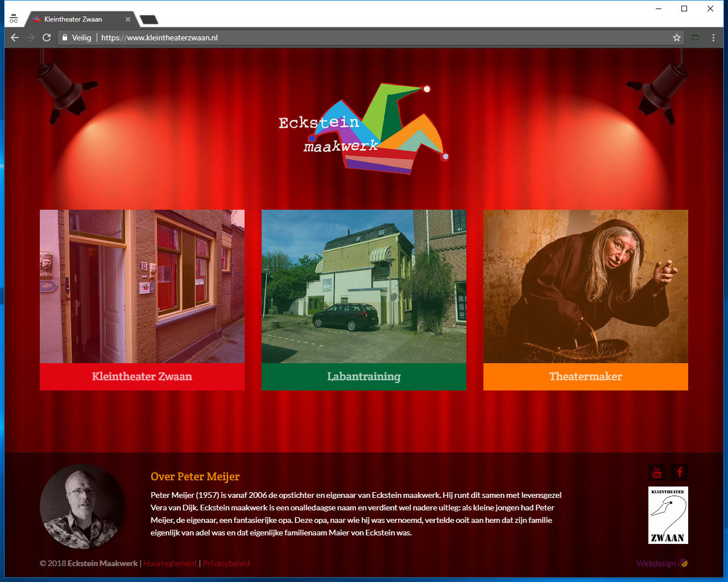
Task: Open the YouTube icon in footer
Action: (x=657, y=472)
